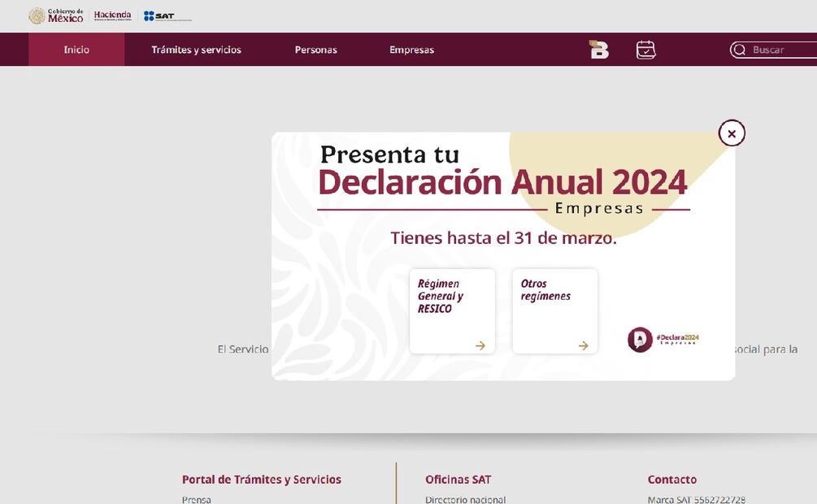Open Directorio nacional footer link
Screen dimensions: 817x504
click(465, 499)
